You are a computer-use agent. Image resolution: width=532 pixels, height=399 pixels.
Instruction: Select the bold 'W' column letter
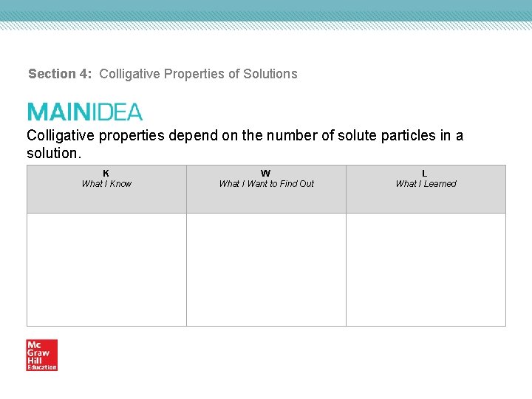tap(266, 174)
